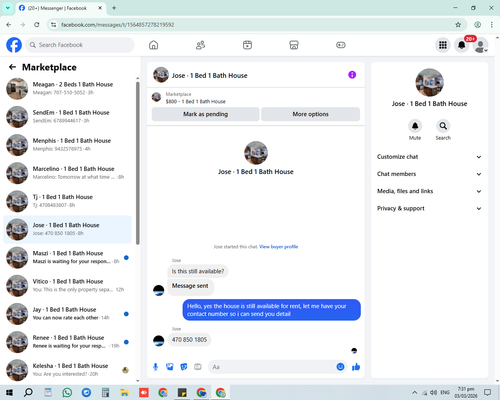Click the Search Facebook field
500x400 pixels.
pyautogui.click(x=80, y=45)
